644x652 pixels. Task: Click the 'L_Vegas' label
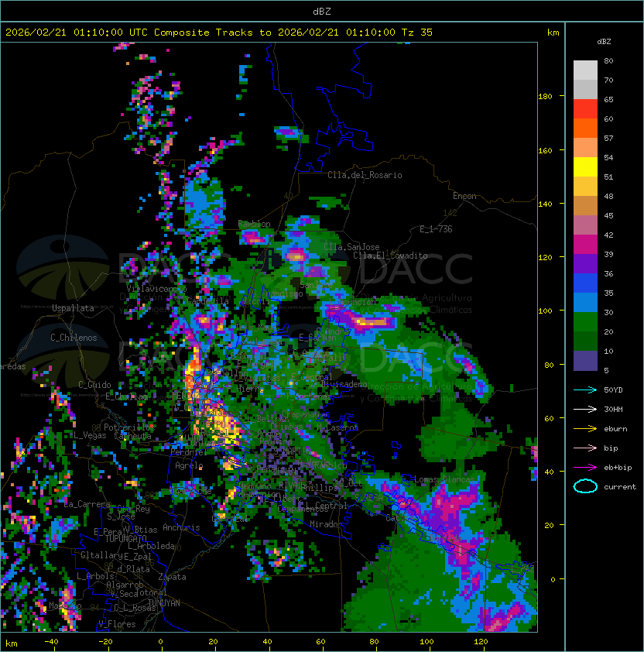click(90, 435)
